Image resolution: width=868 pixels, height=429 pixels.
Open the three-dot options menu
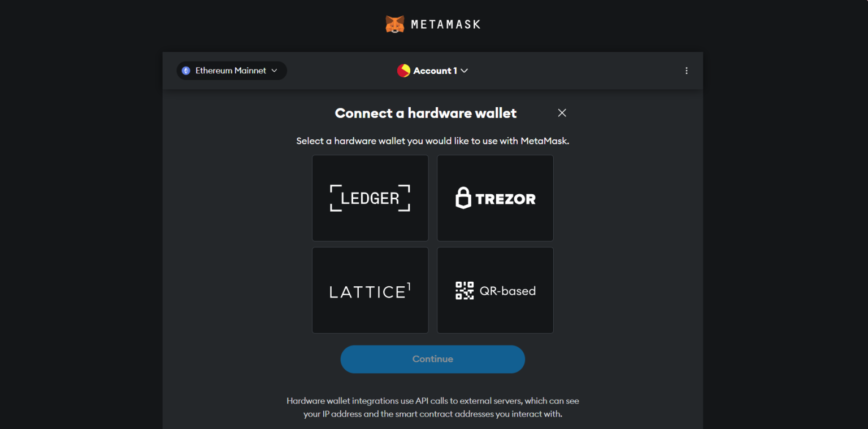687,70
